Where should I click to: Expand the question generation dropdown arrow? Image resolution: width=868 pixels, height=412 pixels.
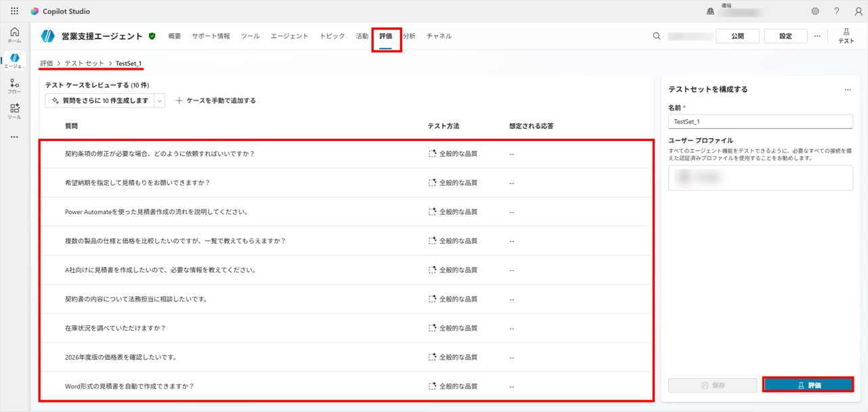pyautogui.click(x=160, y=101)
